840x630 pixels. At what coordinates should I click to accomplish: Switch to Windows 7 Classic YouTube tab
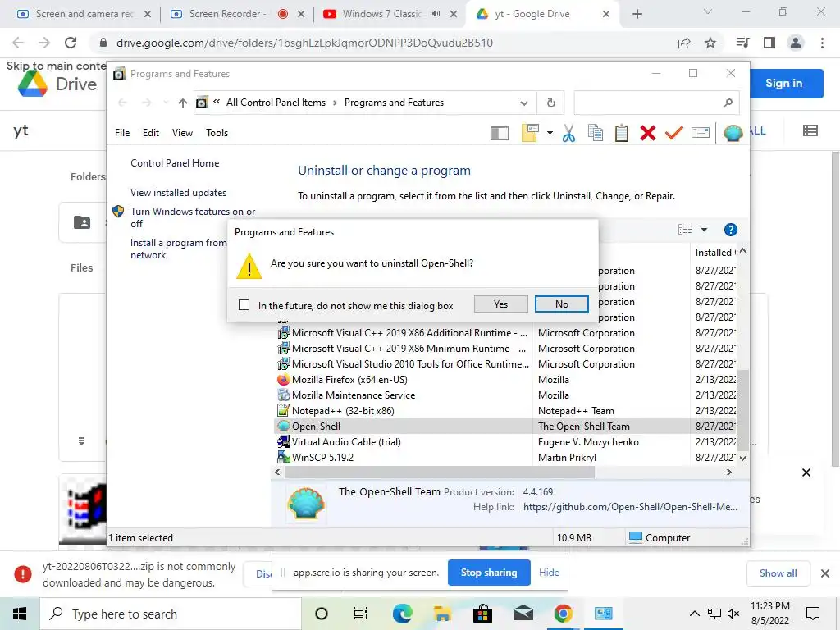click(382, 14)
